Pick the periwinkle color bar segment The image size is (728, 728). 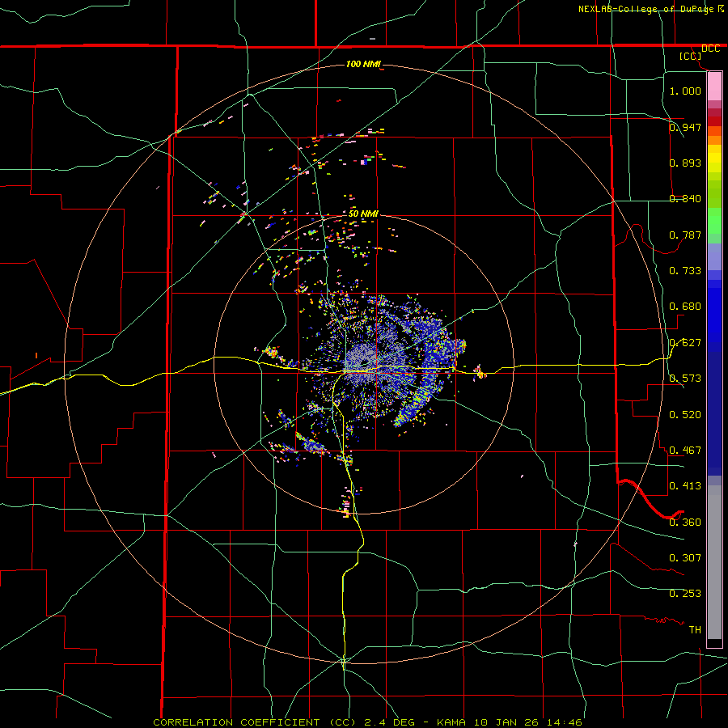(x=714, y=257)
